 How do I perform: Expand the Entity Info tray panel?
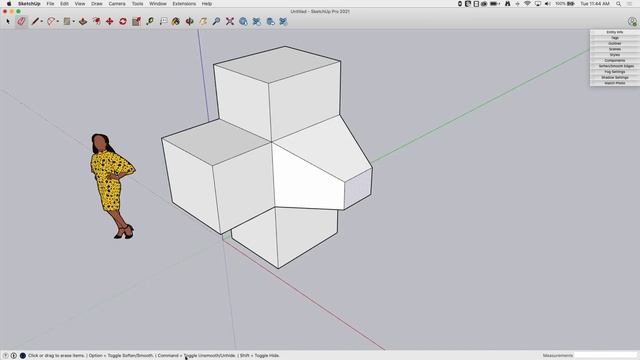(615, 32)
